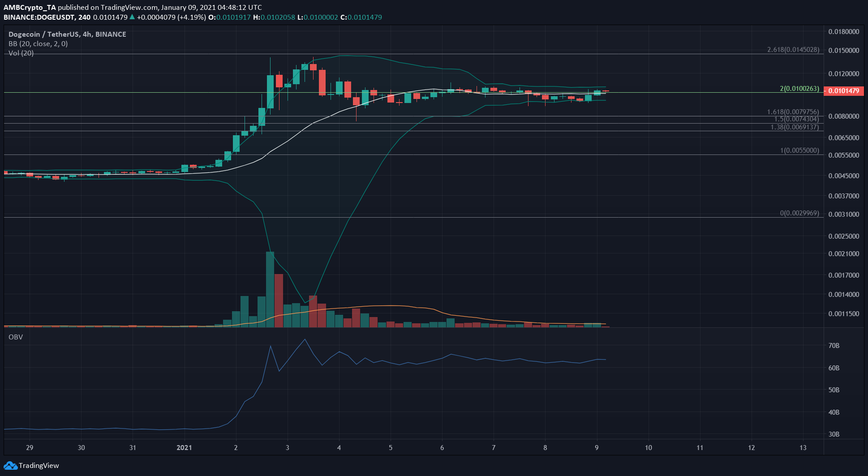
Task: Click the 0.0017000 price axis label
Action: coord(844,275)
